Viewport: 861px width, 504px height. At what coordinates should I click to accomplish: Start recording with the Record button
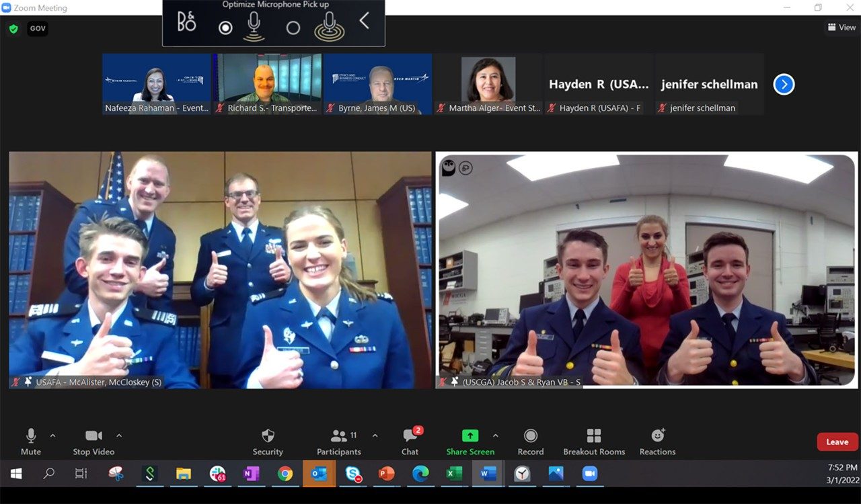[531, 436]
